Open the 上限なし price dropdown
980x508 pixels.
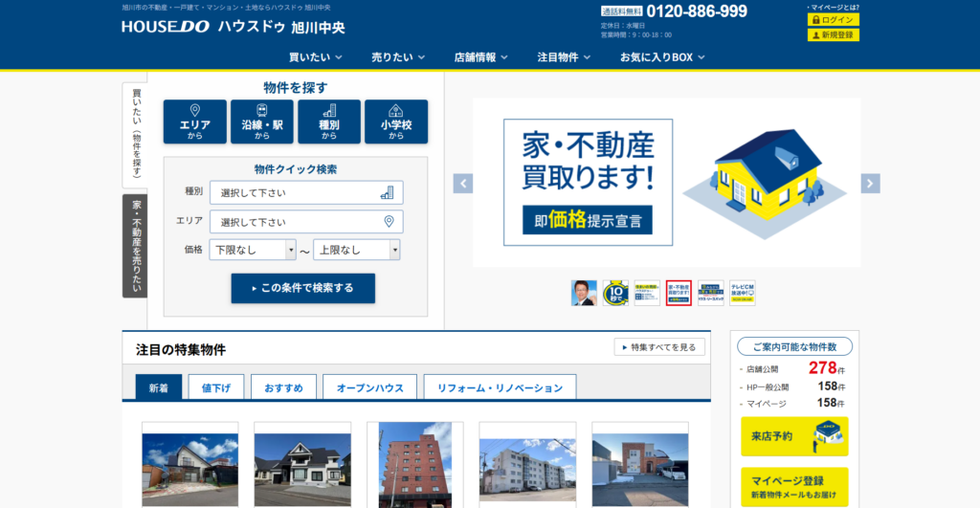point(356,250)
